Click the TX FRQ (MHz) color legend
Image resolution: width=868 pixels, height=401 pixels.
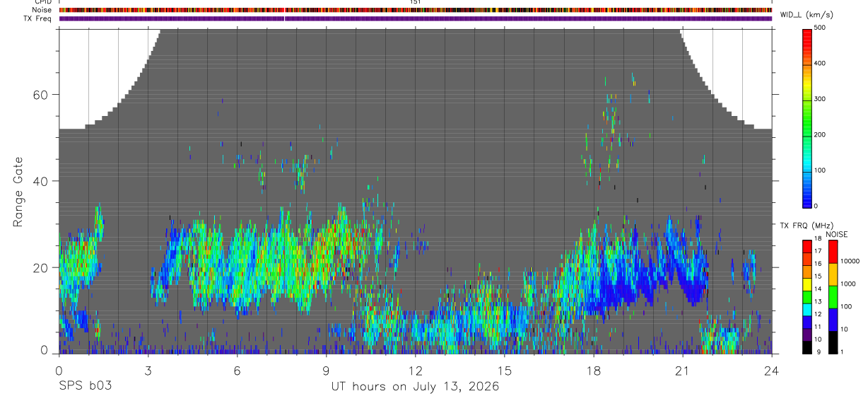(807, 296)
